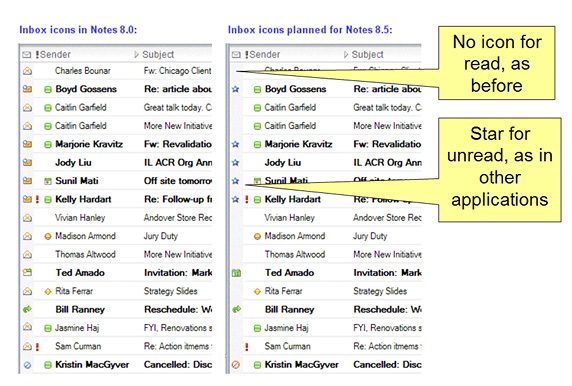Click the Subject column header in Notes 8.5
Viewport: 572px width, 386px height.
pos(367,54)
